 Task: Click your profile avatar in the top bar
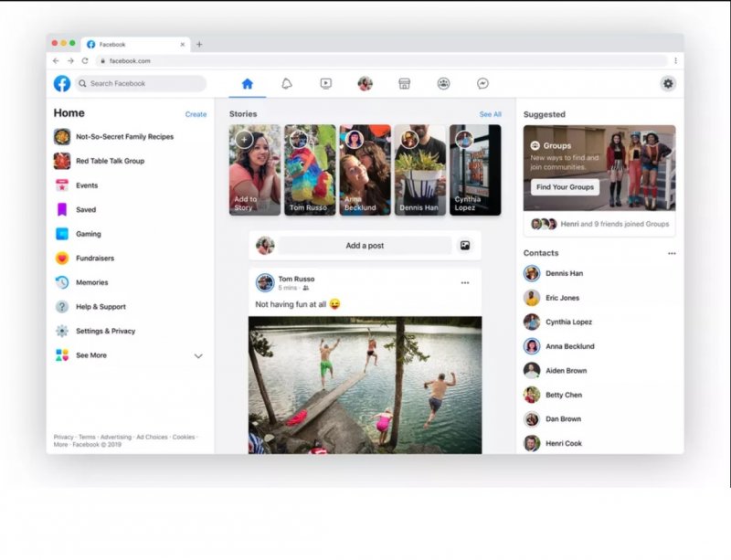pos(365,83)
